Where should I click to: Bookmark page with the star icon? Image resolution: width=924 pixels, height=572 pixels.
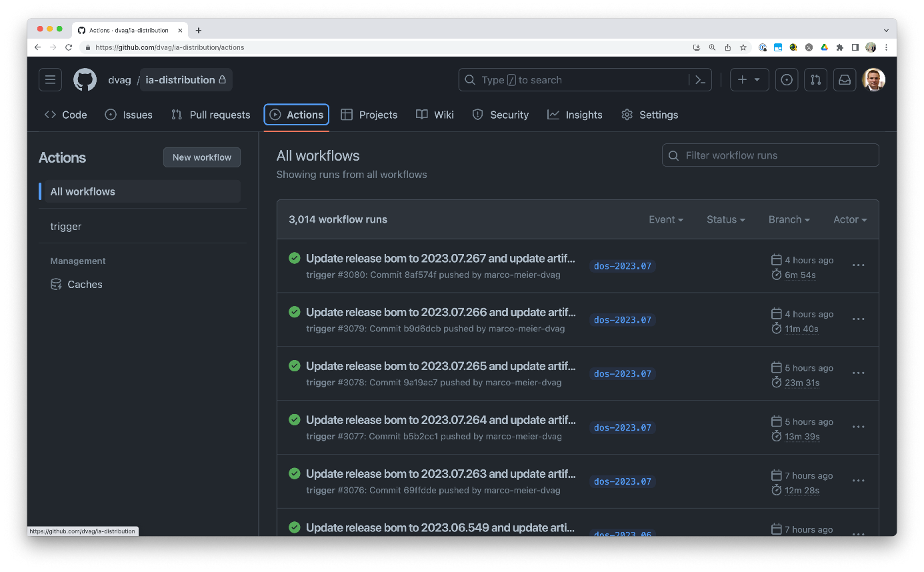tap(743, 47)
